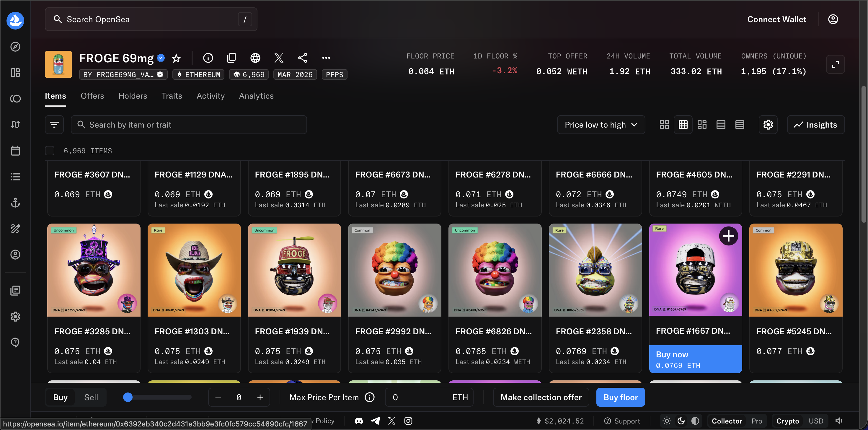Show prices in Crypto
This screenshot has height=430, width=868.
click(787, 421)
